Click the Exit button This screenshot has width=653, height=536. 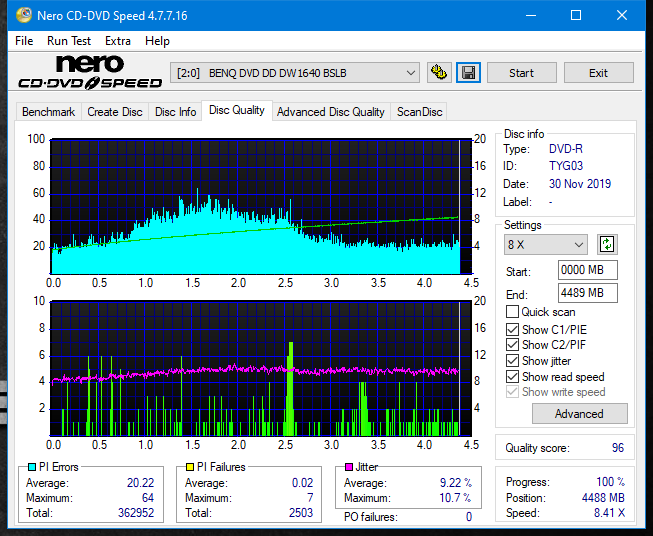click(x=598, y=73)
